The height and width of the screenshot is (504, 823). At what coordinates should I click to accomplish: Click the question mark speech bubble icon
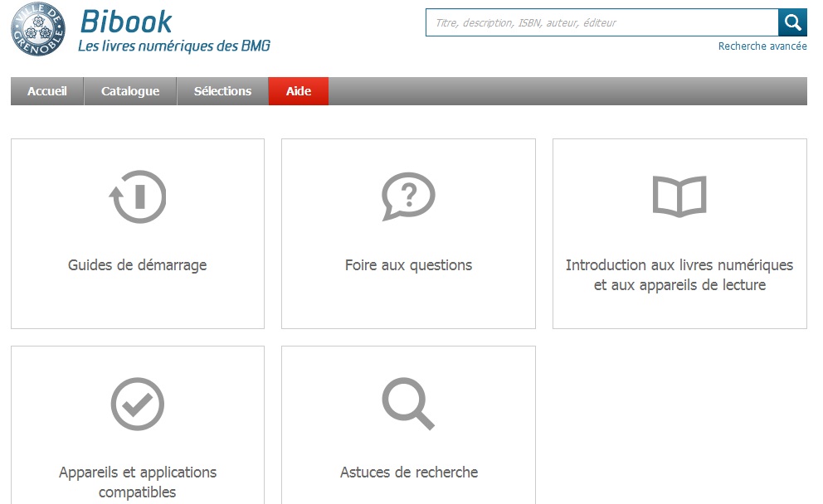pos(408,197)
